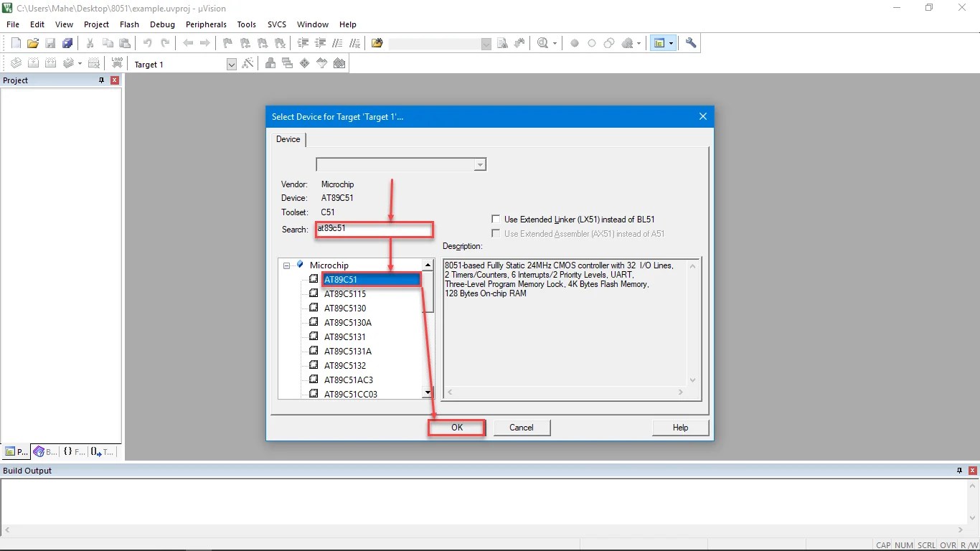Open the device search combo box arrow
980x551 pixels.
tap(479, 164)
